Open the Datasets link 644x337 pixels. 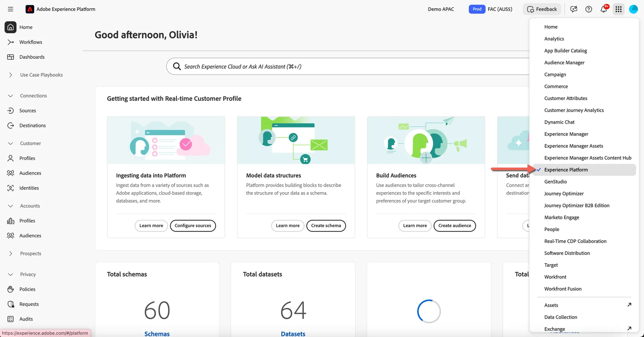tap(293, 334)
